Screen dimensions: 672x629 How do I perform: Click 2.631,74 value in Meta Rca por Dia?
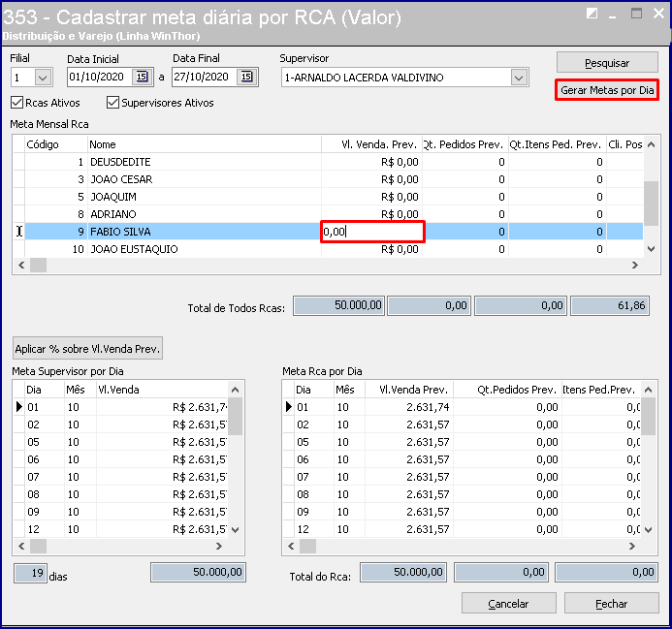pos(428,407)
